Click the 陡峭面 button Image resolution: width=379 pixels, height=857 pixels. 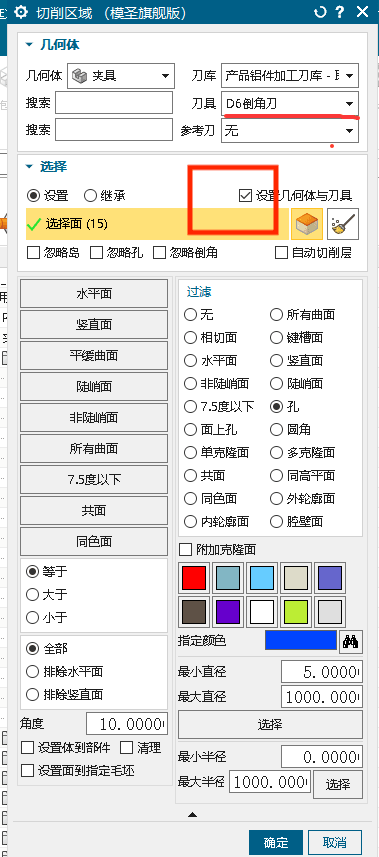pos(94,386)
